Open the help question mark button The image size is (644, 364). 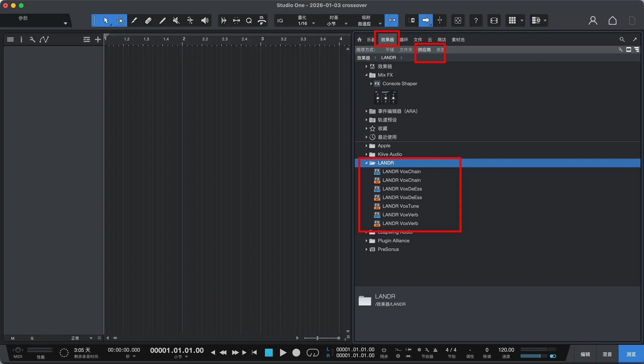coord(476,21)
